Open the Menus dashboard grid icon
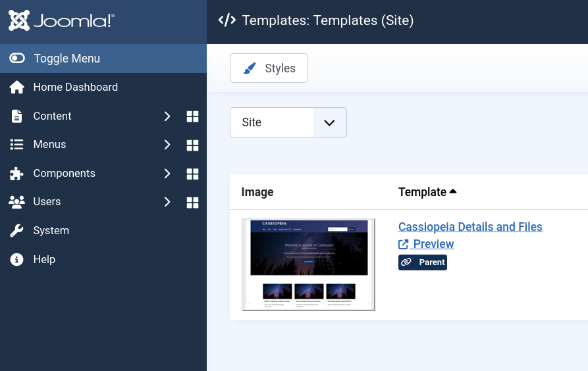Viewport: 588px width, 371px height. pyautogui.click(x=192, y=145)
